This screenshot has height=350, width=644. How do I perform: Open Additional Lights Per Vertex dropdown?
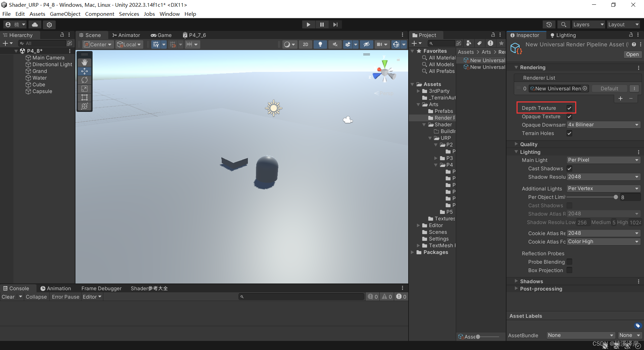point(603,189)
